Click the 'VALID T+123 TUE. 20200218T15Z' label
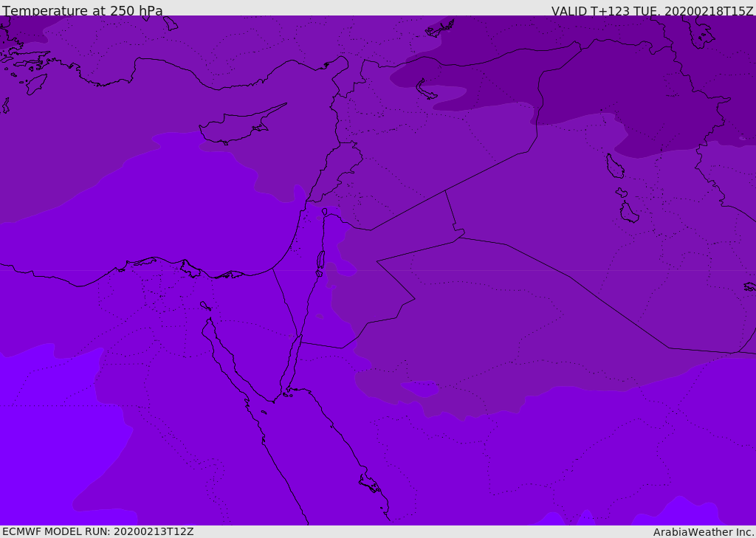Image resolution: width=756 pixels, height=538 pixels. click(653, 11)
